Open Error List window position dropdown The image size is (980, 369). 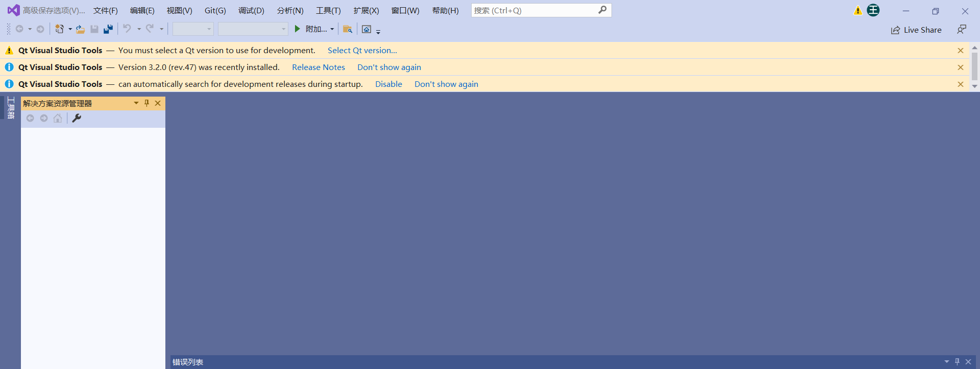click(947, 361)
